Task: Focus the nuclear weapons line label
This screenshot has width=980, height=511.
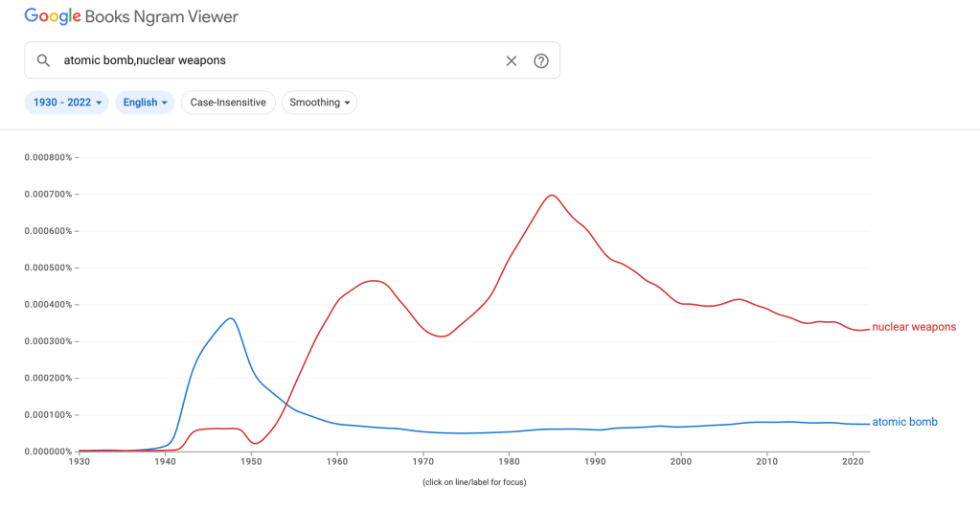Action: pos(913,327)
